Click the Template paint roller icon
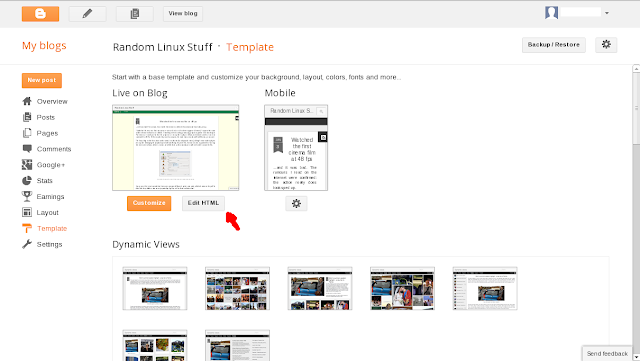The image size is (640, 361). point(27,228)
